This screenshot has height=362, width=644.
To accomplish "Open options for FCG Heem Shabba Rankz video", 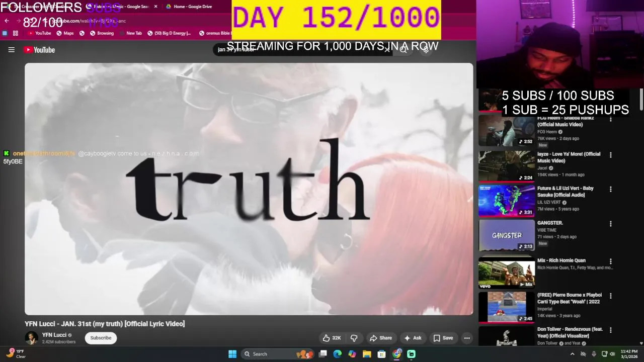I will 611,119.
